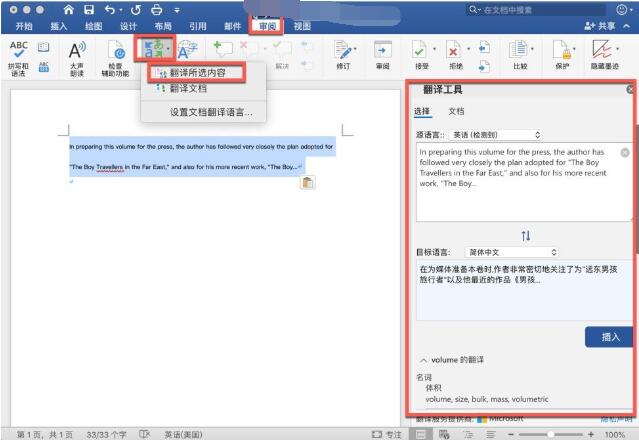
Task: Click the 在文档中搜索 search field
Action: click(530, 9)
